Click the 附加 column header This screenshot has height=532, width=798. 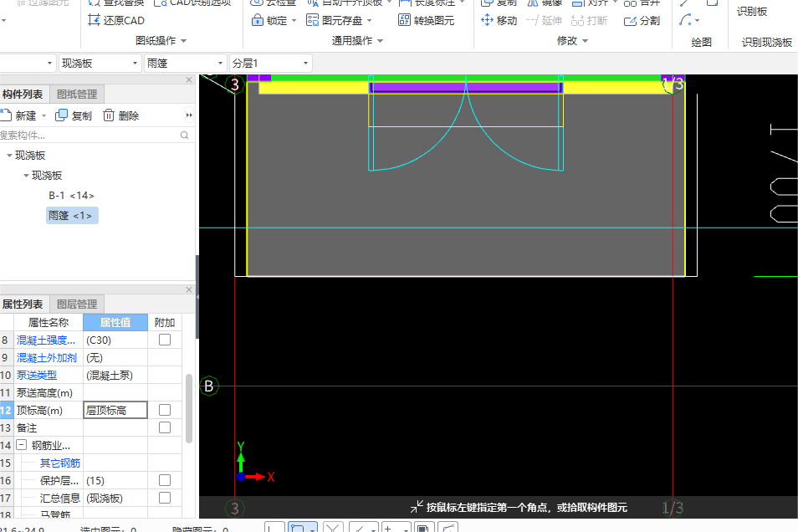click(165, 322)
